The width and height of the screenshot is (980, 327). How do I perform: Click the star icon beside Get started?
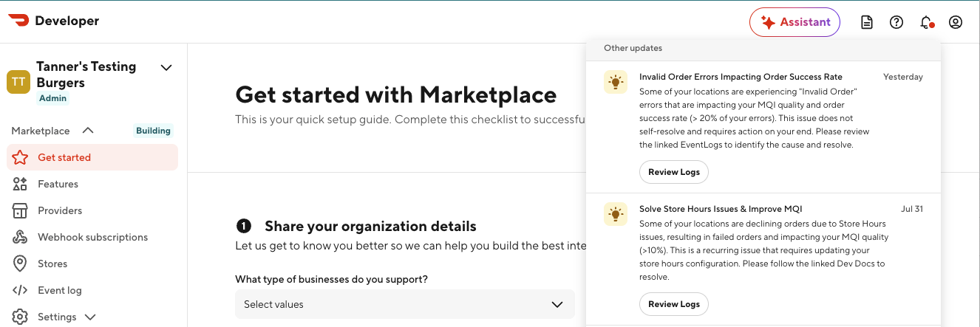point(20,157)
